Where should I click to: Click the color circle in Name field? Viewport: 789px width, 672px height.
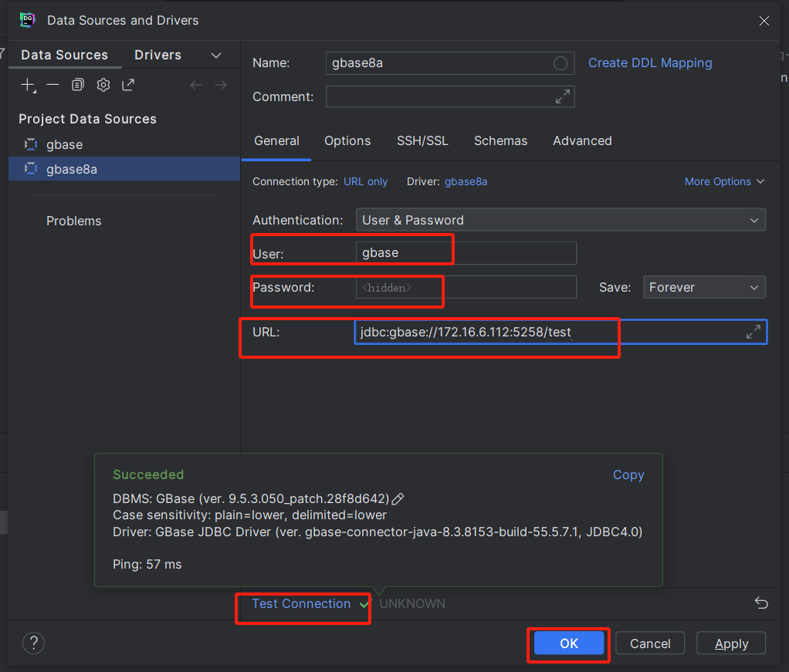coord(560,63)
